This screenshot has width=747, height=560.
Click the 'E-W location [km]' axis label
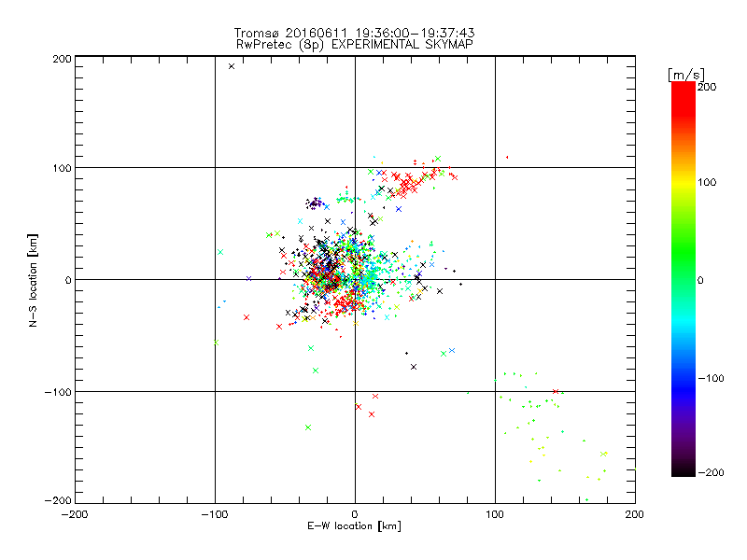(x=354, y=525)
